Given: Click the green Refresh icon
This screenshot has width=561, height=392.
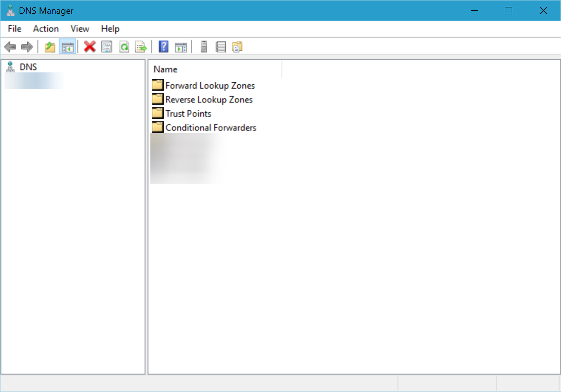Looking at the screenshot, I should 125,47.
